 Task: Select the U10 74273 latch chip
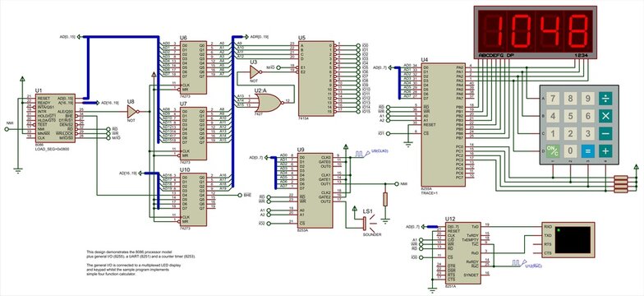tap(193, 199)
